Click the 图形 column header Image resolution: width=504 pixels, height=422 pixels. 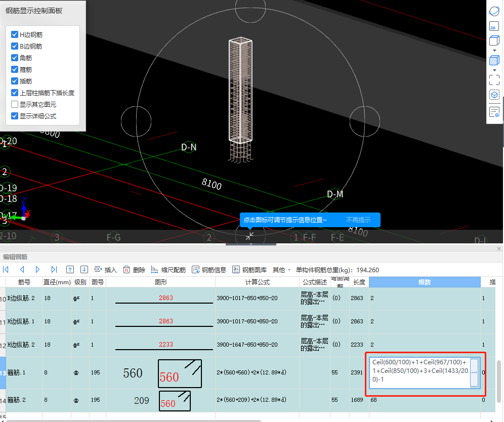click(161, 282)
